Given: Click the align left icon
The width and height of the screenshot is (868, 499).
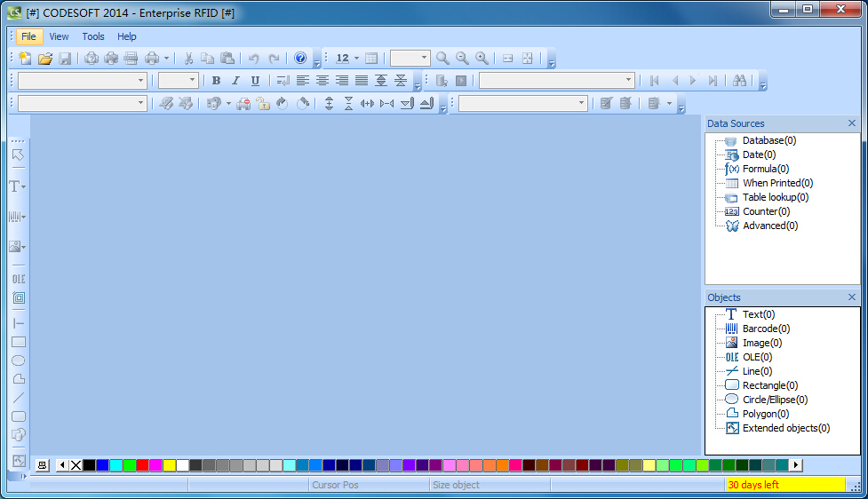Looking at the screenshot, I should [303, 81].
